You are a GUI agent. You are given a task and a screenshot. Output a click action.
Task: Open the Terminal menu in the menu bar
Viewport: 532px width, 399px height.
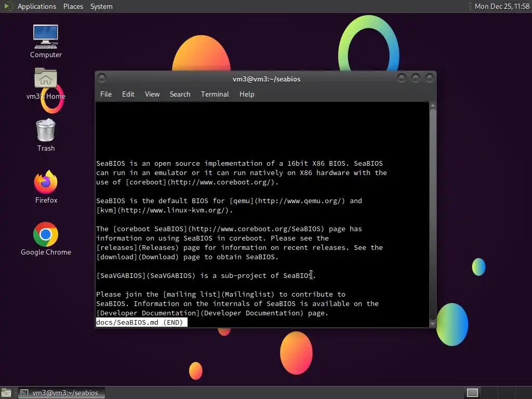(215, 95)
